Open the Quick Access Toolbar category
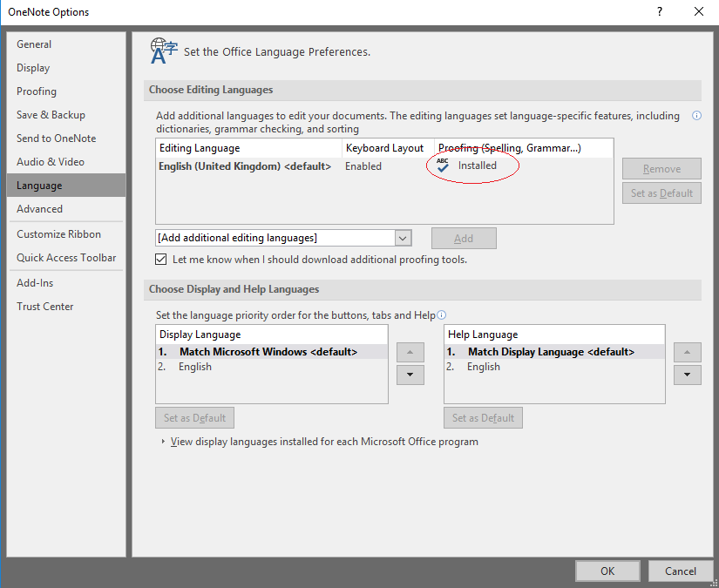This screenshot has height=588, width=719. point(66,258)
